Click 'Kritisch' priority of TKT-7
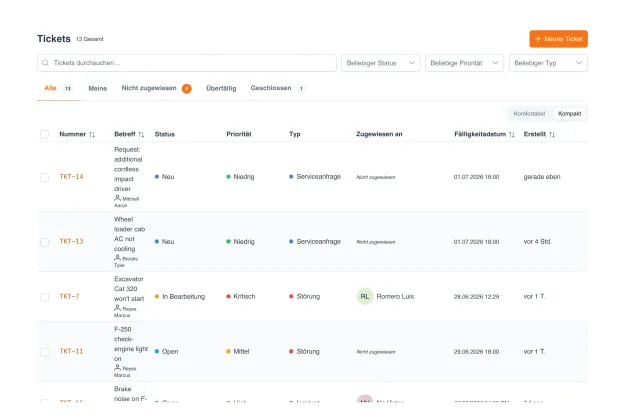This screenshot has width=624, height=420. pyautogui.click(x=244, y=297)
